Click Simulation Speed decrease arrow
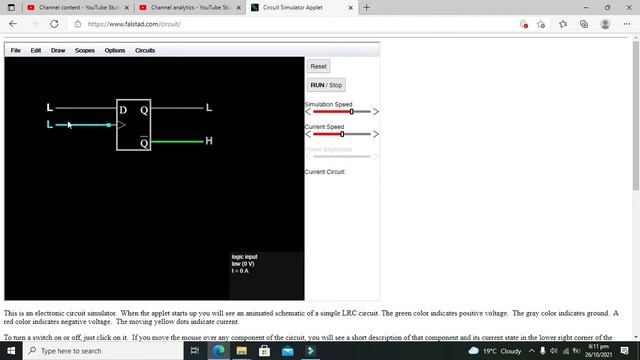This screenshot has height=360, width=640. click(x=308, y=111)
